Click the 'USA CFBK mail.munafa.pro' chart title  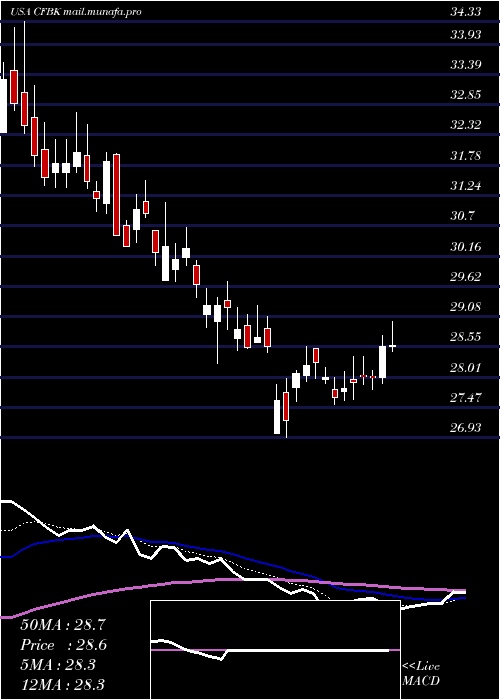pyautogui.click(x=76, y=12)
